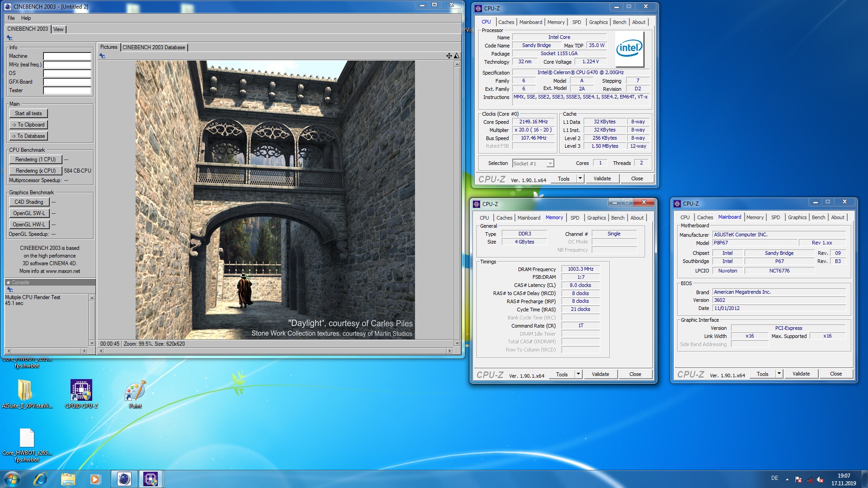Open Internet Explorer from the taskbar
Viewport: 868px width, 488px height.
40,479
